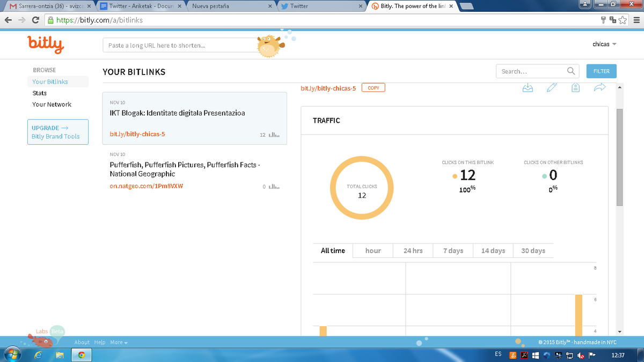Image resolution: width=644 pixels, height=362 pixels.
Task: Click the scrollbar down arrow
Action: (619, 332)
